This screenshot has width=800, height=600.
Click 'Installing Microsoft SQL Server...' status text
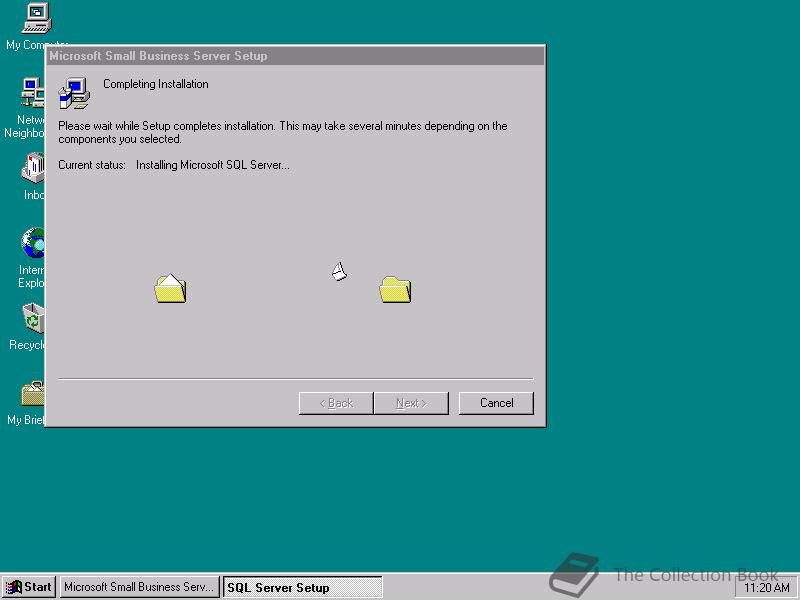(x=213, y=165)
